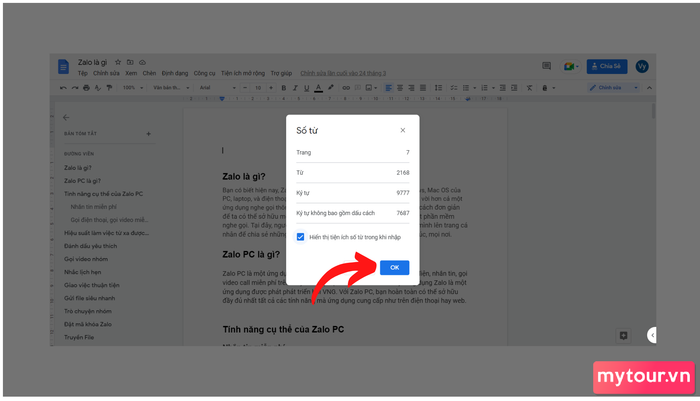Open the Arial font dropdown
This screenshot has width=700, height=401.
217,88
